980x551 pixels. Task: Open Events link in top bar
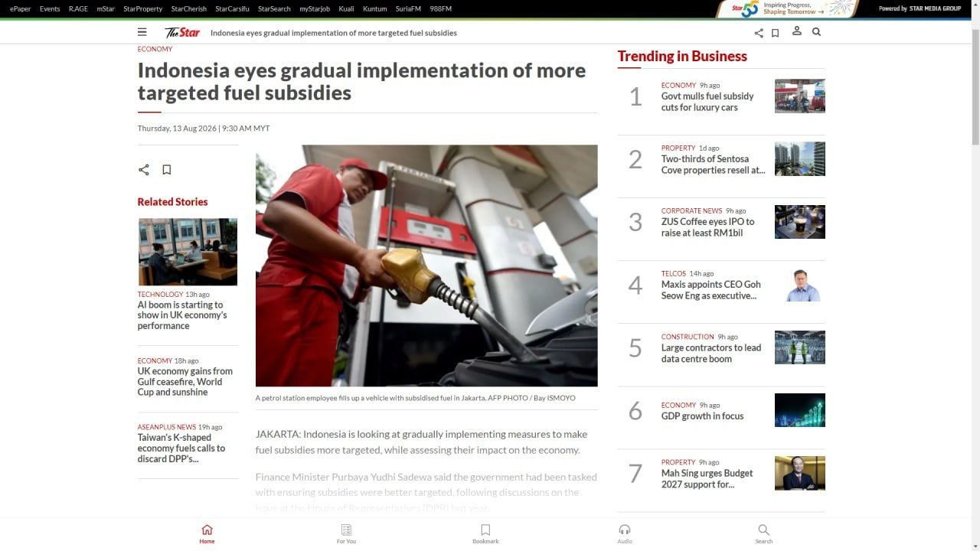[50, 9]
